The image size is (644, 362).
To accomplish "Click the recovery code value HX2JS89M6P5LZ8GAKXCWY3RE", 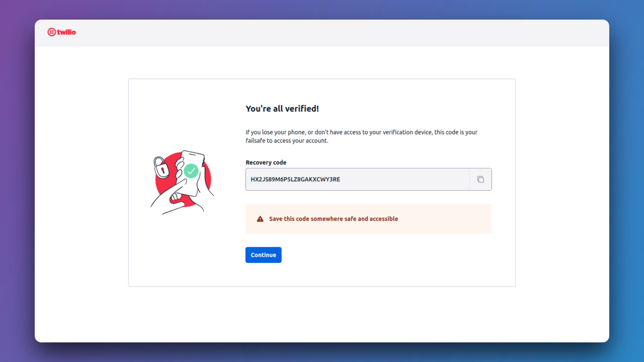I will click(x=295, y=179).
